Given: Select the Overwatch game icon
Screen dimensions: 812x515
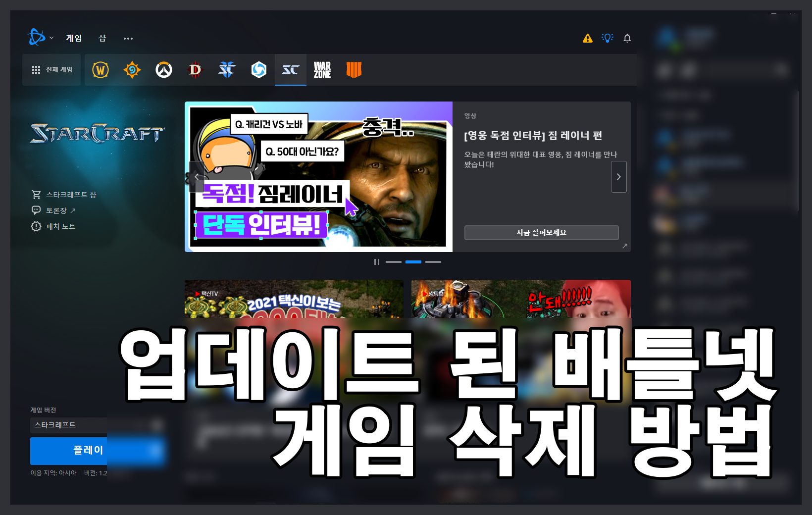Looking at the screenshot, I should click(164, 70).
